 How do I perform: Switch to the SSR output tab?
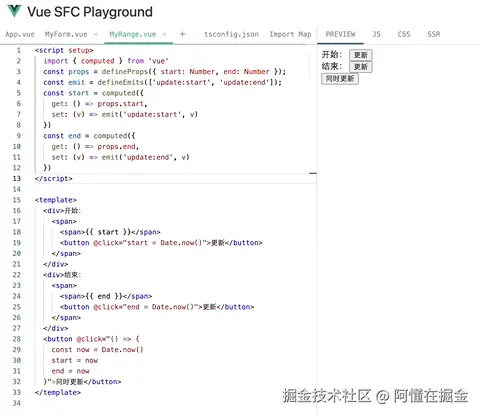[x=434, y=34]
